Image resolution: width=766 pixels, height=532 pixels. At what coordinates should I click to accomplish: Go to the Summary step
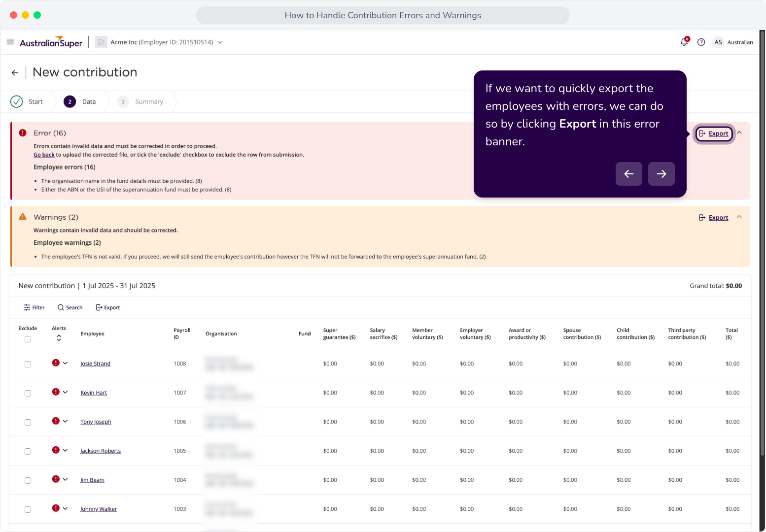(140, 101)
